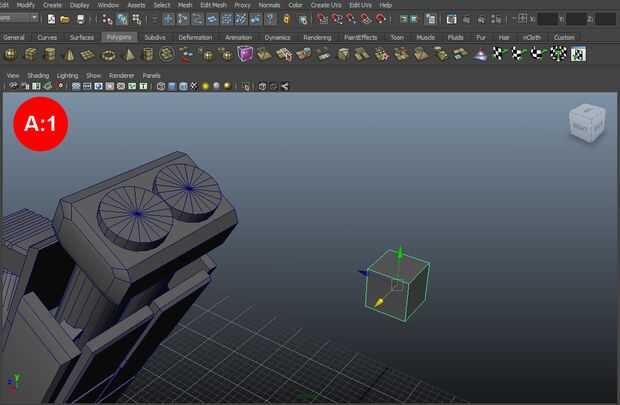The height and width of the screenshot is (405, 620).
Task: Open the Normals menu
Action: [269, 5]
